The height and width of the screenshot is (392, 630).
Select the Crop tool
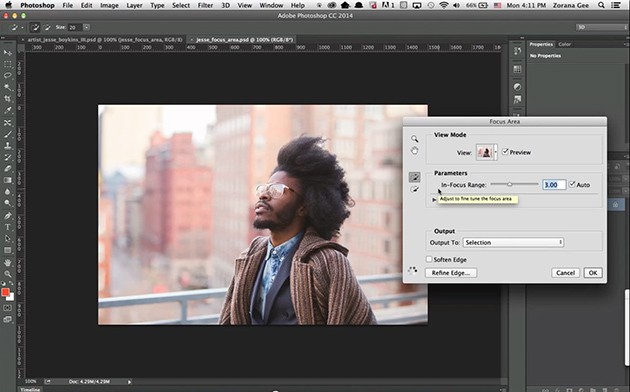point(8,99)
